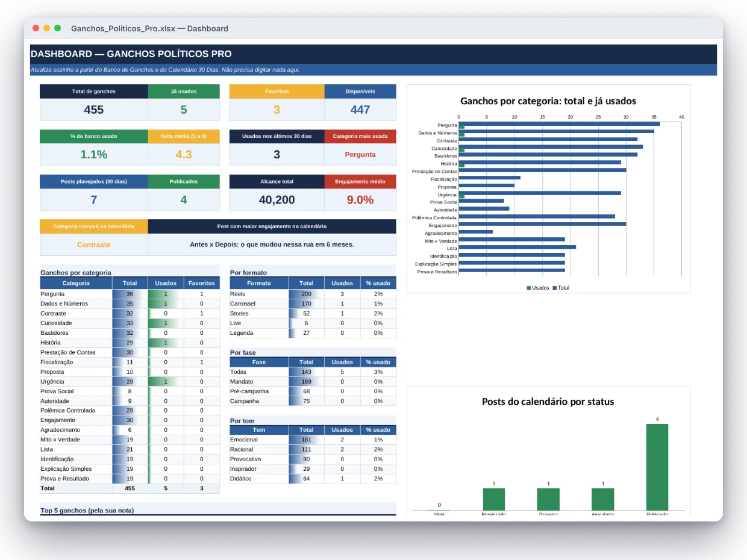Image resolution: width=747 pixels, height=560 pixels.
Task: Click the window title Ganchos_Politicos_Pro.xlsx — Dashboard
Action: point(149,28)
